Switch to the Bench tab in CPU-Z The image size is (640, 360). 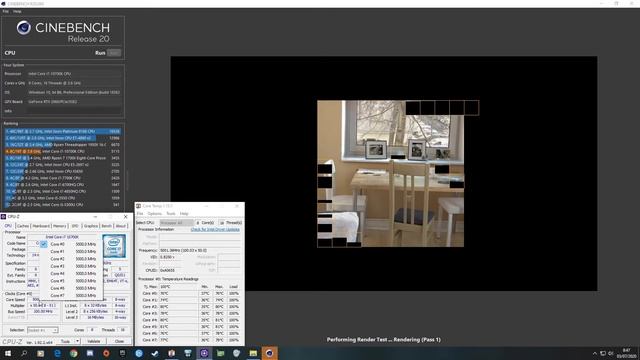point(107,226)
